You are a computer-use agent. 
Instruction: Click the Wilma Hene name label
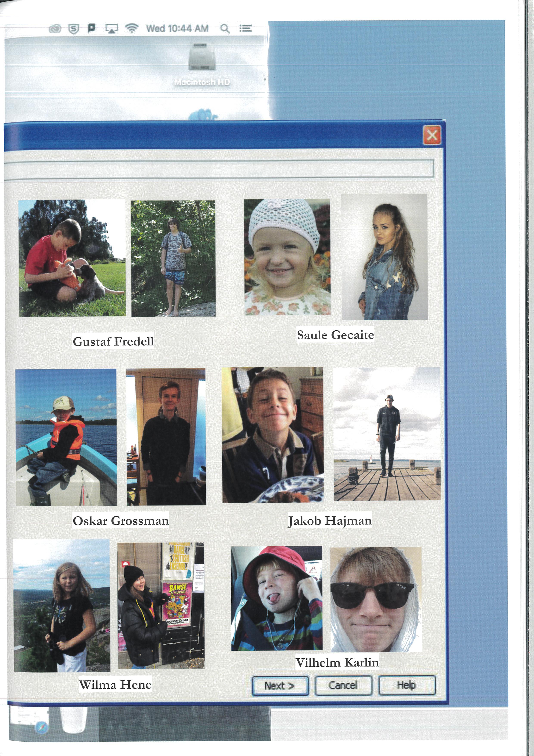(x=115, y=685)
